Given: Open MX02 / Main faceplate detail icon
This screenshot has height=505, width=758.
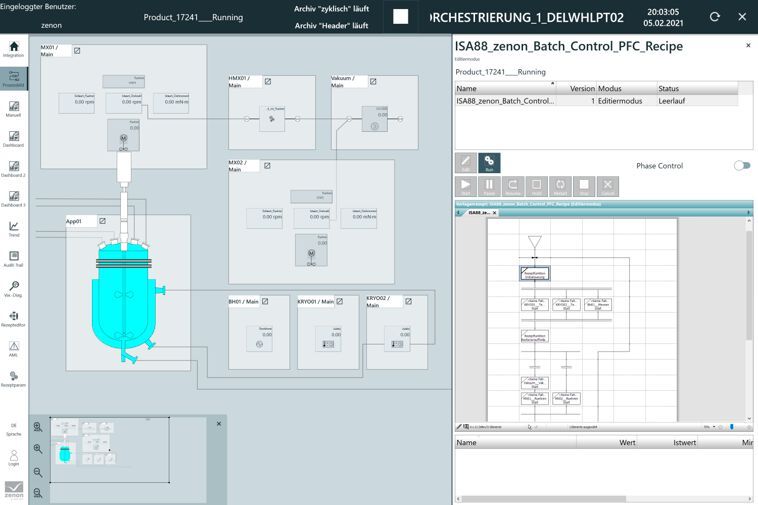Looking at the screenshot, I should click(267, 166).
